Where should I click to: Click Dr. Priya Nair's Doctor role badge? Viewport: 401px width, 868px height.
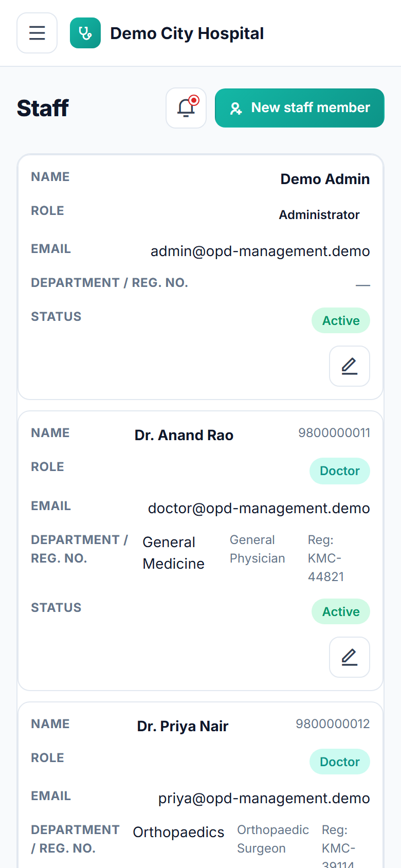[x=340, y=762]
